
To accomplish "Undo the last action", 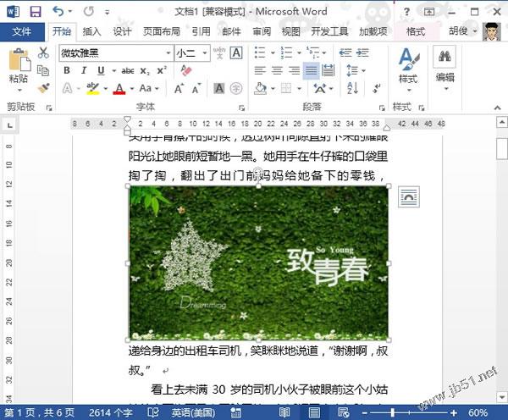I will 58,11.
